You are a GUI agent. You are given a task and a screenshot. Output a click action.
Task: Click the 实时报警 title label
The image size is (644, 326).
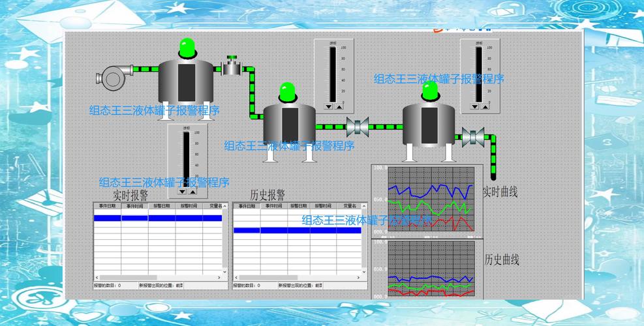pos(130,194)
